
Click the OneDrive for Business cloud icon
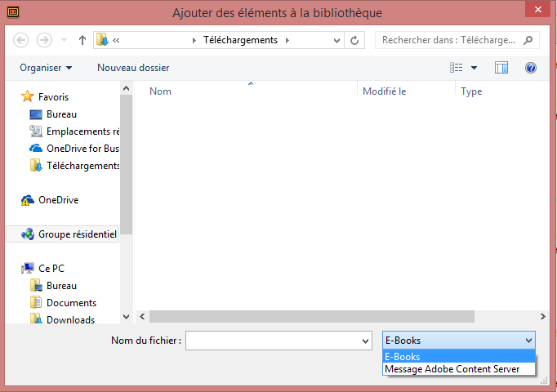tap(35, 148)
